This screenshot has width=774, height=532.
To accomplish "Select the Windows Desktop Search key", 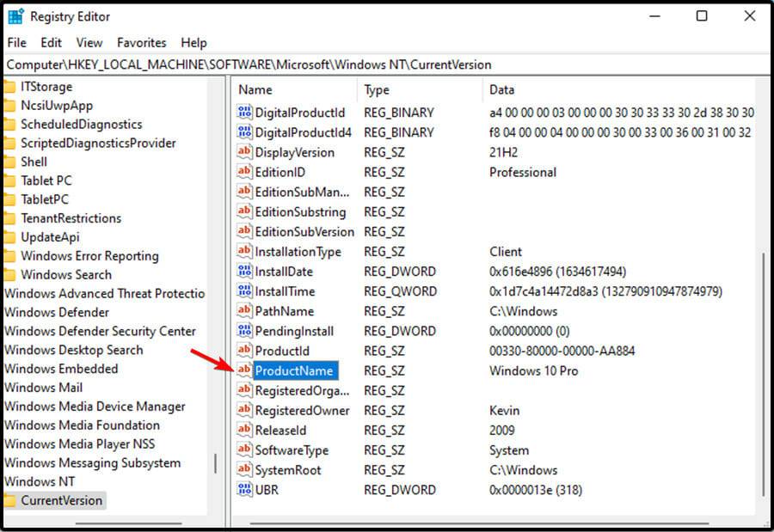I will (74, 350).
